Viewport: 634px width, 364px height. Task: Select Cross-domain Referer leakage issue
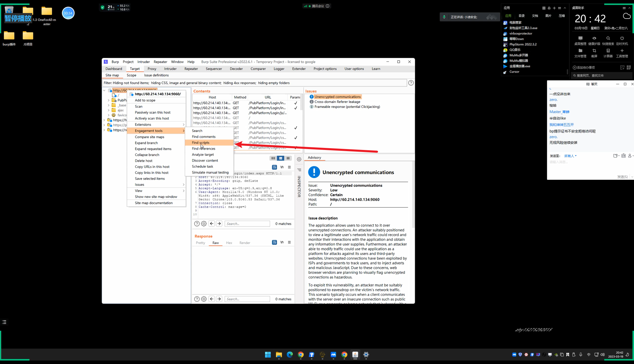pos(337,102)
